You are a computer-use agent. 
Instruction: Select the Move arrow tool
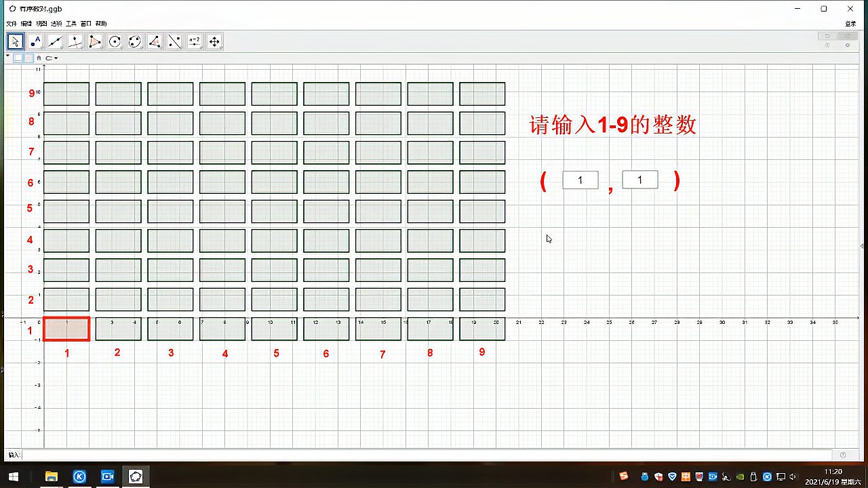coord(15,41)
